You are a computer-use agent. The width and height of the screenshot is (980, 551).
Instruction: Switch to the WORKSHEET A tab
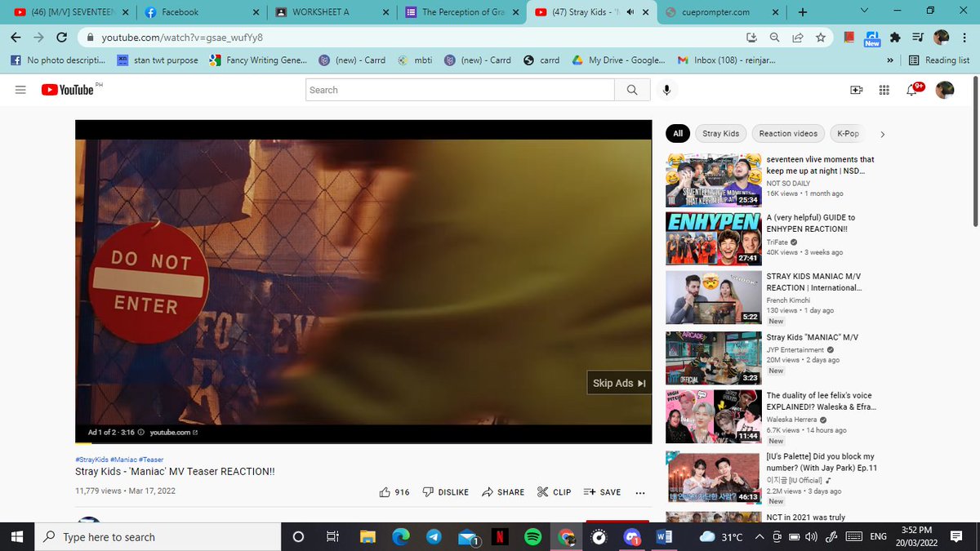[x=332, y=12]
